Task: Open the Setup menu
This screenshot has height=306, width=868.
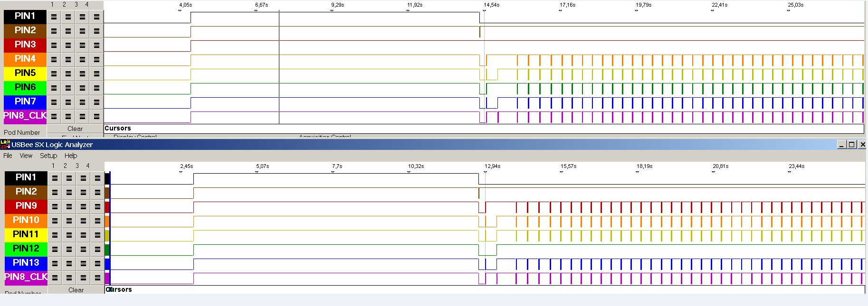Action: click(x=48, y=156)
